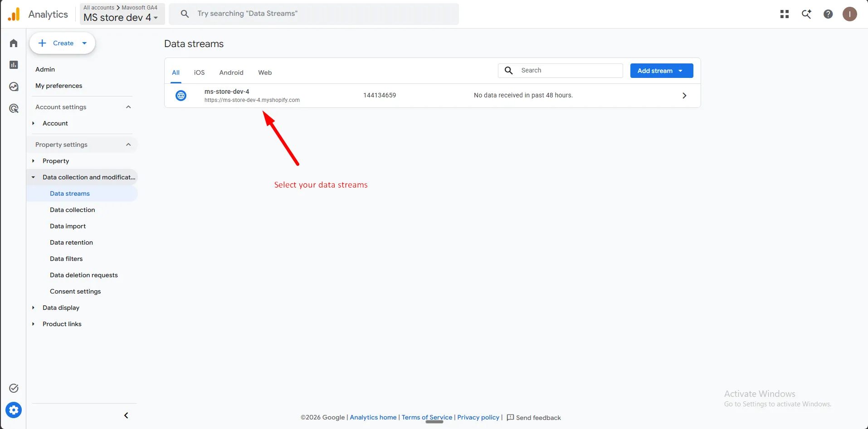Open Data import
The width and height of the screenshot is (868, 429).
pyautogui.click(x=68, y=226)
